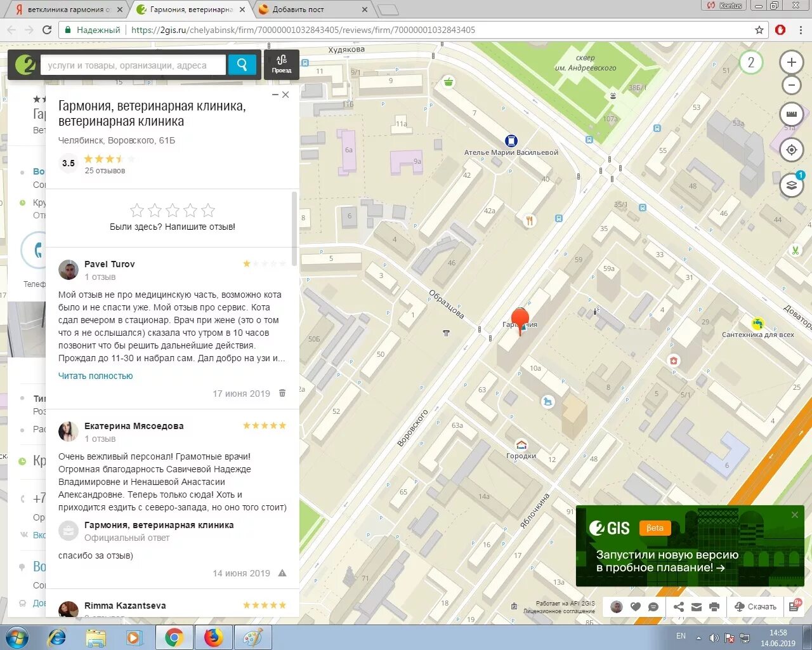Activate the ruler distance tool

791,114
